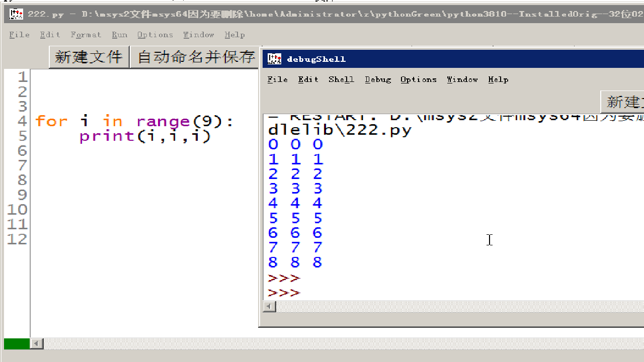Image resolution: width=644 pixels, height=362 pixels.
Task: Open debugShell's Window menu
Action: [462, 79]
